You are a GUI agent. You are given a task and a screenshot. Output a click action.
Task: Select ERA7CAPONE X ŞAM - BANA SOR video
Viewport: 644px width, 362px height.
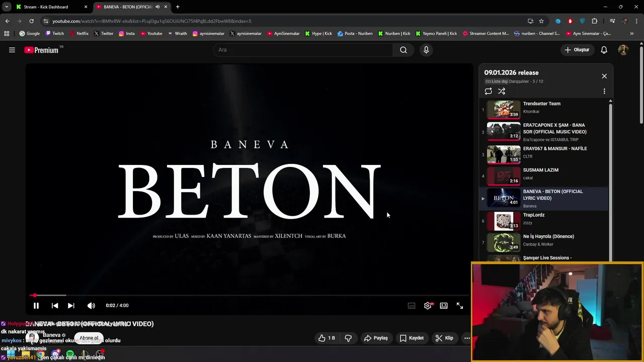pos(543,132)
